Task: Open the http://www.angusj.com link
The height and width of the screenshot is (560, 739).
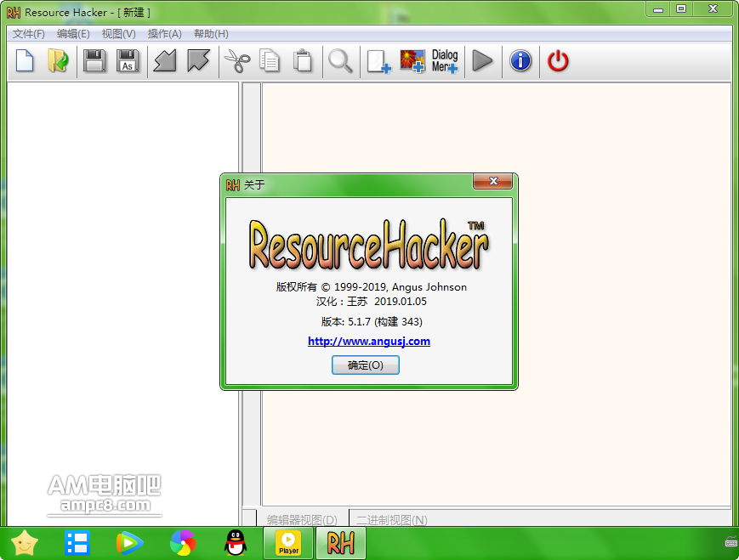Action: pos(369,341)
